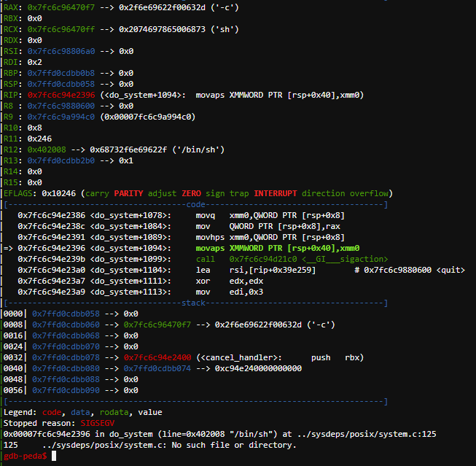
Task: Select stack entry 0040 address 0x7ffd0cdbb080
Action: (x=66, y=368)
